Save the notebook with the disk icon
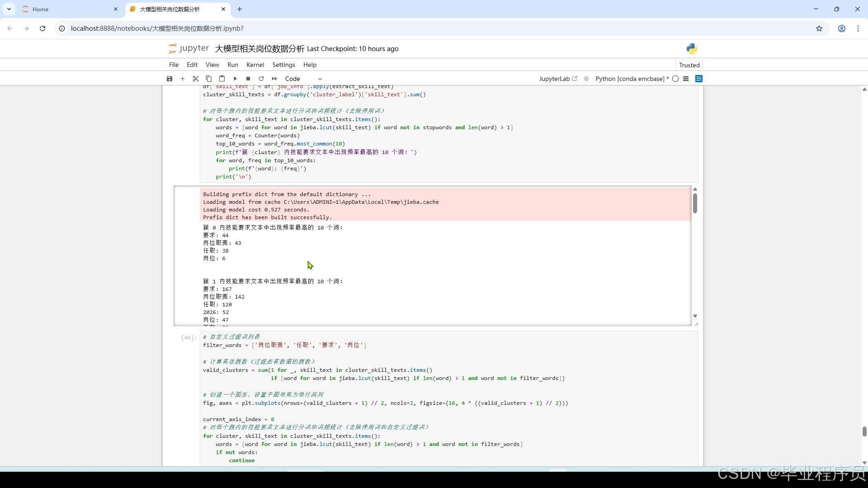The height and width of the screenshot is (488, 868). pos(170,79)
